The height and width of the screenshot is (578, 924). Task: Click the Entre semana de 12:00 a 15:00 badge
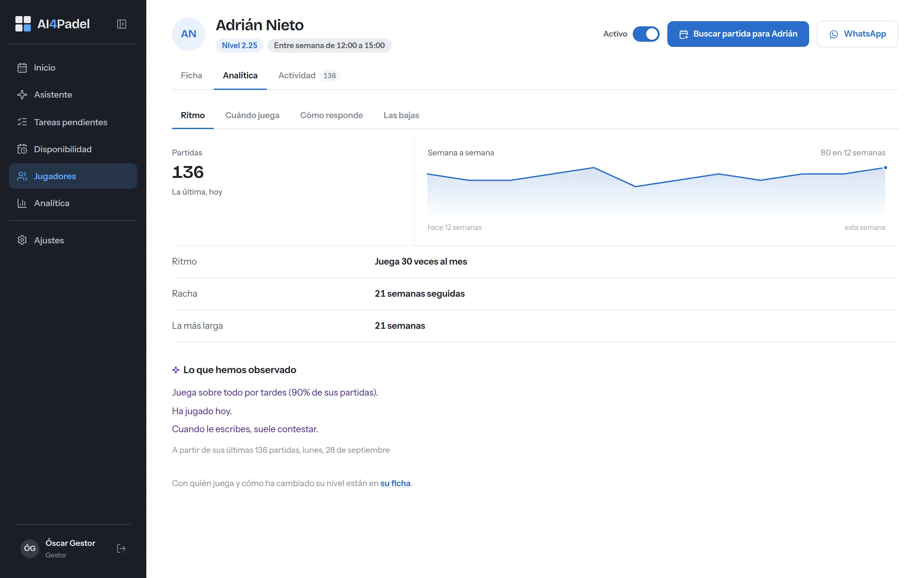(329, 46)
